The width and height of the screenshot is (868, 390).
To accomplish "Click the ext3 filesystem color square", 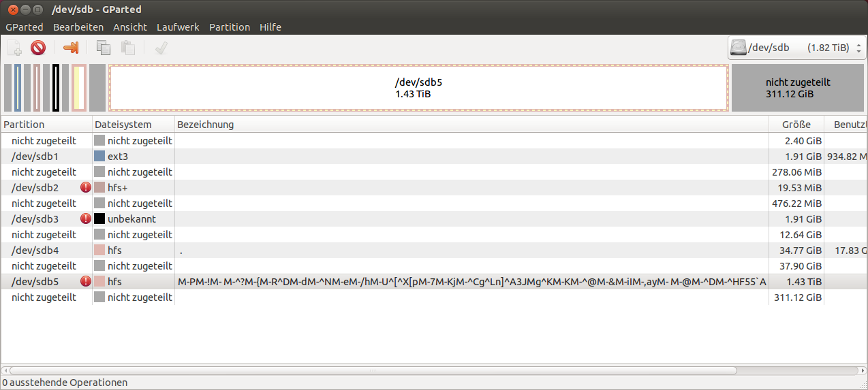I will tap(99, 157).
